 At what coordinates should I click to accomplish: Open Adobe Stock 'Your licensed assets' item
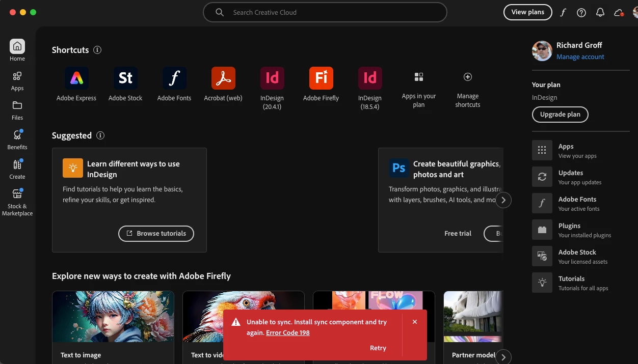(x=580, y=257)
